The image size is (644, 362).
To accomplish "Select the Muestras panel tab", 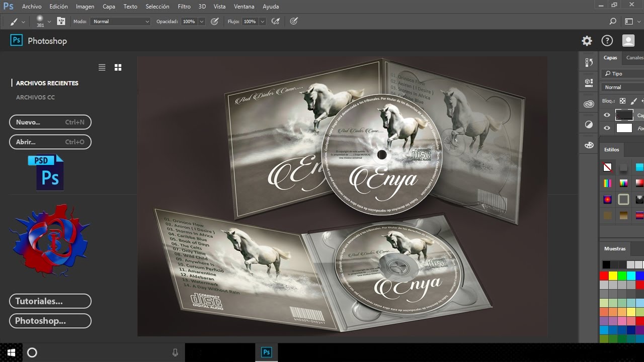I will [615, 248].
